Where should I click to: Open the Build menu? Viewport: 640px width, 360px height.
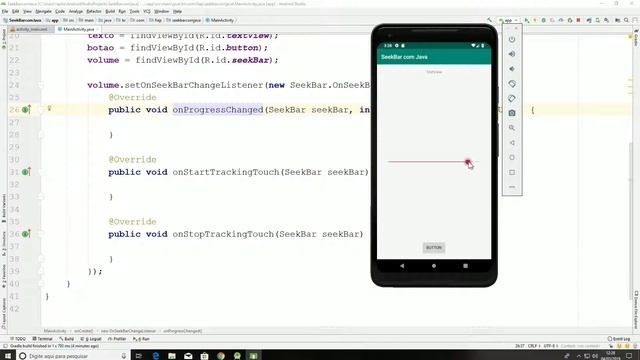(110, 11)
